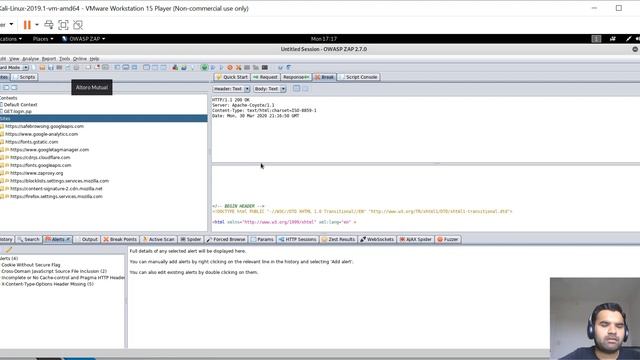Switch to the Request tab
The width and height of the screenshot is (640, 360).
click(x=265, y=77)
